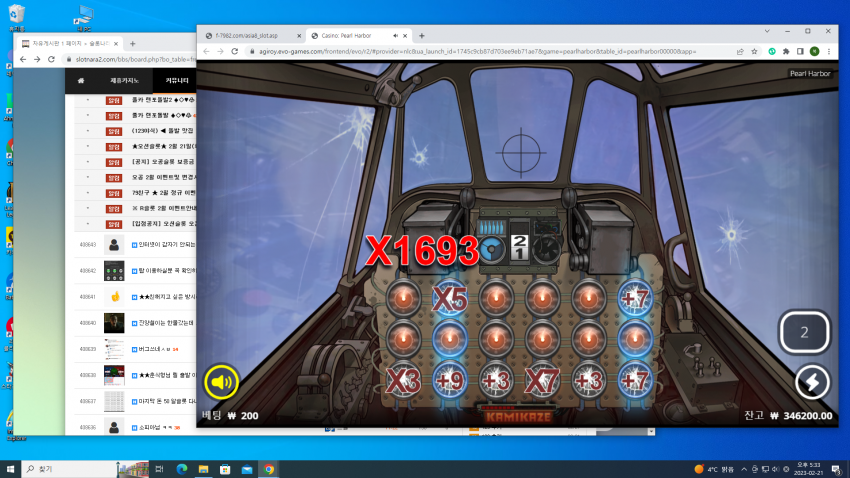The height and width of the screenshot is (478, 850).
Task: Open the post starting with 버그쓰네
Action: coord(155,350)
